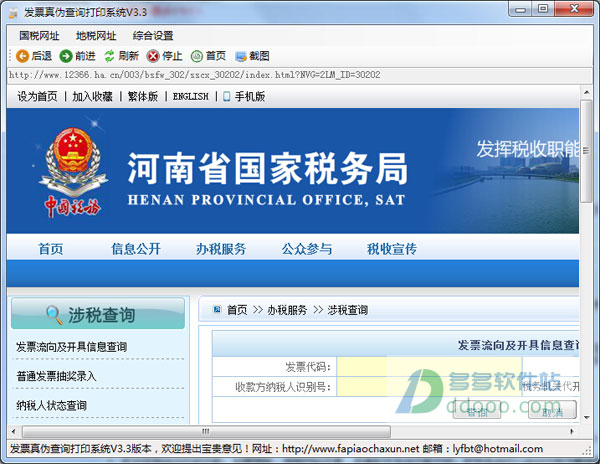The width and height of the screenshot is (600, 464).
Task: Open the 税收宣传 navigation tab
Action: 392,249
